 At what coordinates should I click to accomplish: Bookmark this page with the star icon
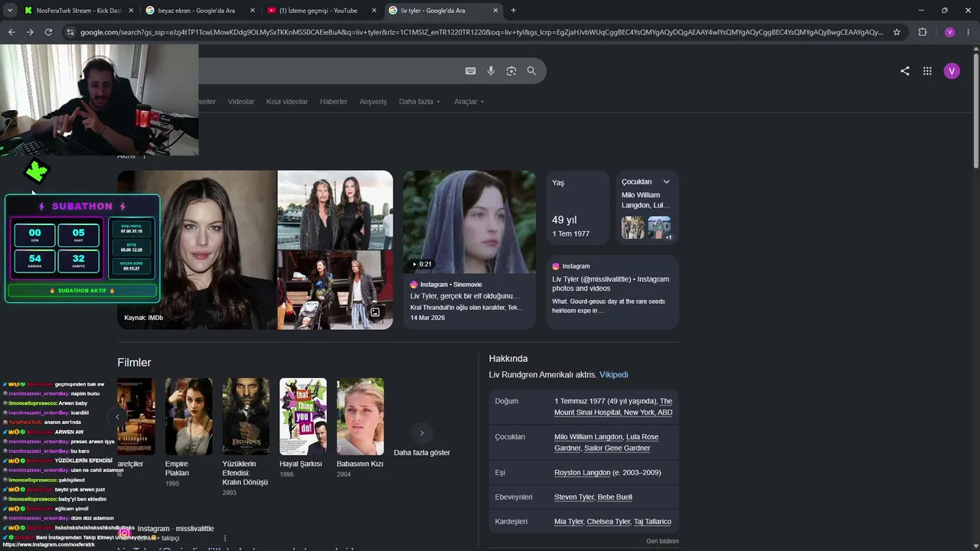pyautogui.click(x=897, y=32)
